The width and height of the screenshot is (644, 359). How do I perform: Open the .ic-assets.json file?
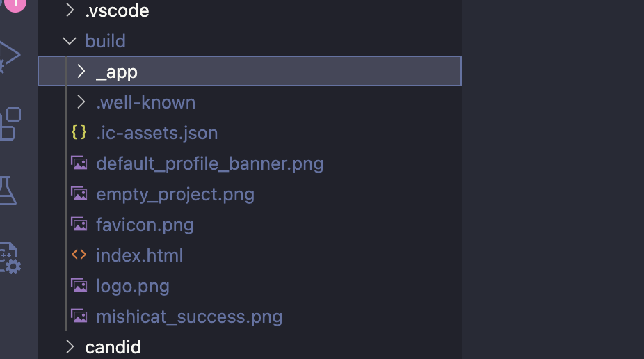tap(156, 133)
